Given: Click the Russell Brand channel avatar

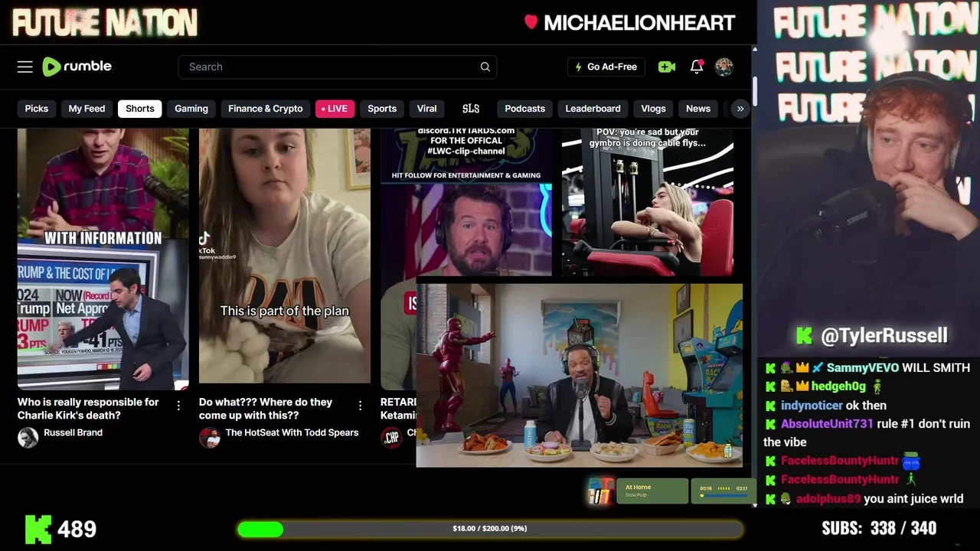Looking at the screenshot, I should point(28,437).
